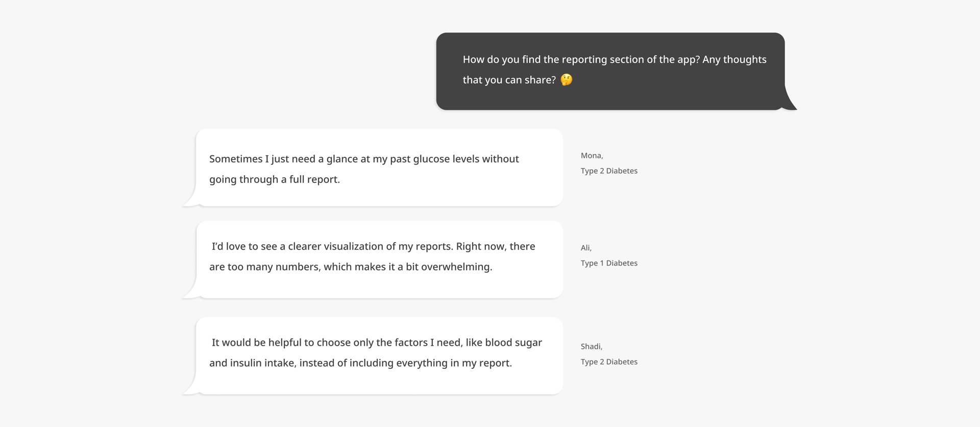Click 'and insulin intake' text line
Screen dimensions: 980x427
[360, 363]
